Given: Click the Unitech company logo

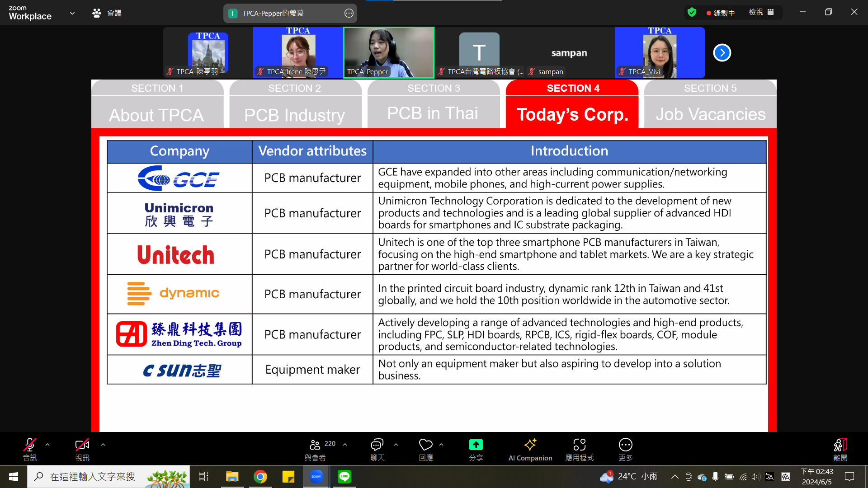Looking at the screenshot, I should point(176,255).
